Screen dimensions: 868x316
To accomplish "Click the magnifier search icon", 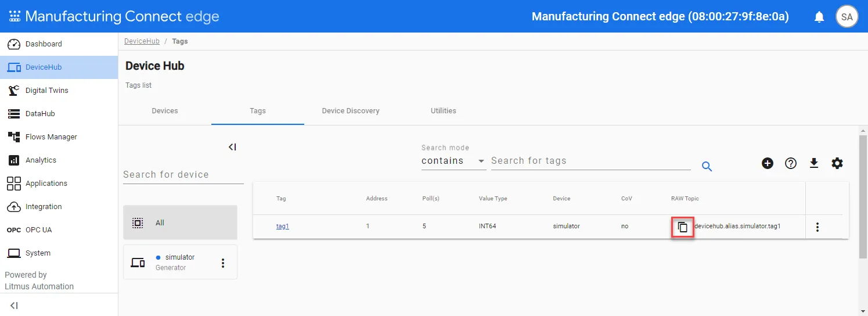I will [707, 167].
